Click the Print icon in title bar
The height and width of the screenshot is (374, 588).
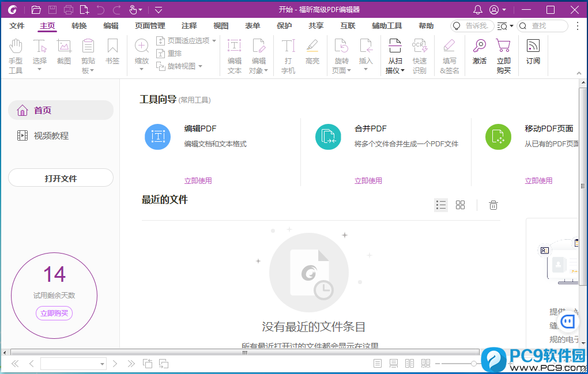click(x=68, y=10)
